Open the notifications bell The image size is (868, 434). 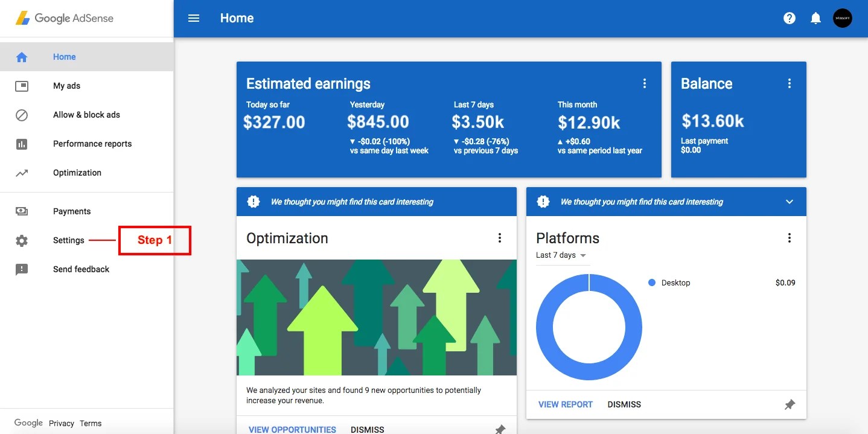[815, 18]
